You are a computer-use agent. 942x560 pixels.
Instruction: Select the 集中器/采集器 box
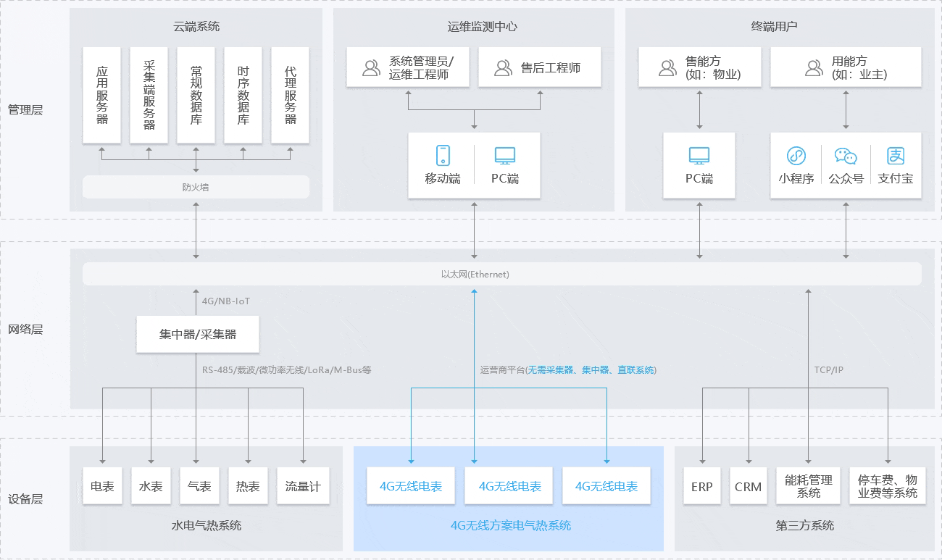pyautogui.click(x=198, y=335)
